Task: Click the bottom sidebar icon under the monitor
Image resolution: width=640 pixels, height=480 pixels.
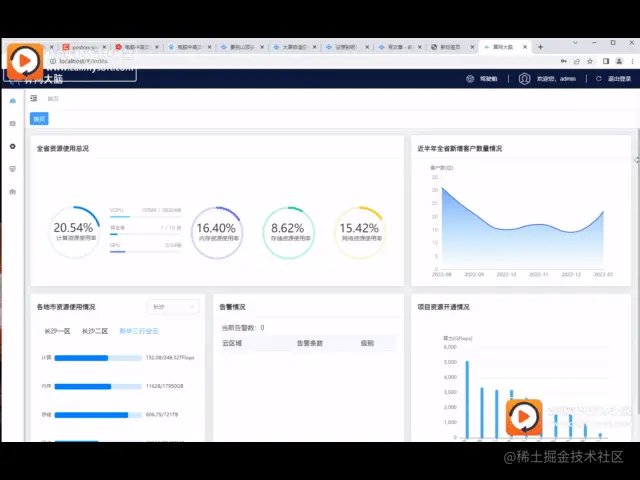Action: [13, 191]
